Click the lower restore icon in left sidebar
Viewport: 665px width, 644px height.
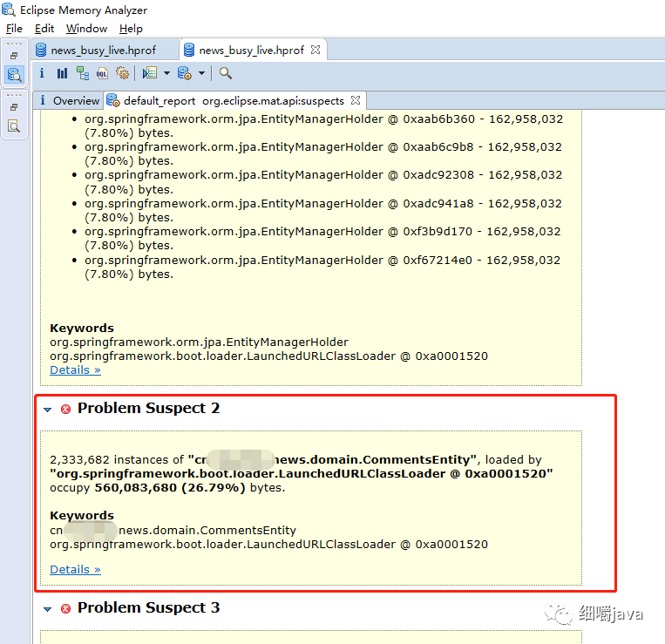[15, 107]
